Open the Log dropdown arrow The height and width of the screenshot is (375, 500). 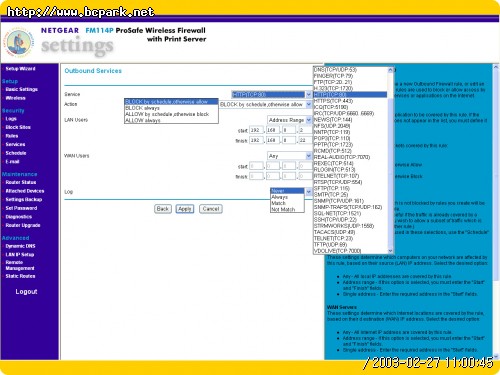click(309, 192)
